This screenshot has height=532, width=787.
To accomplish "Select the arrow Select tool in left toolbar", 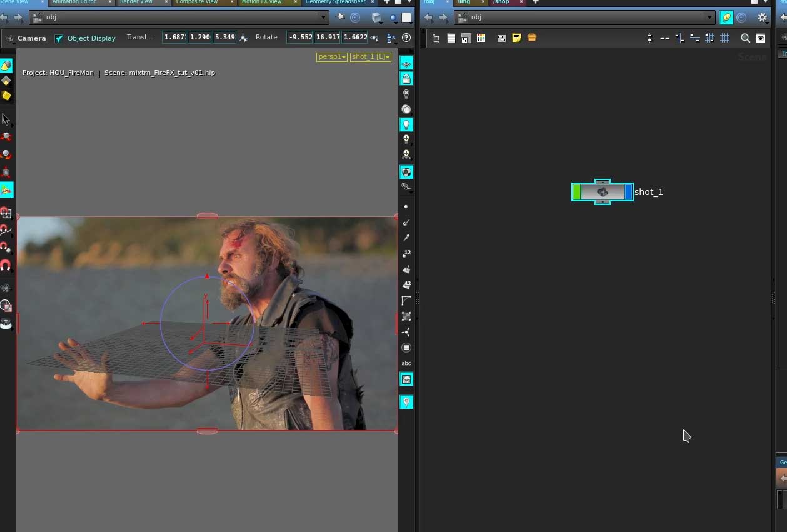I will coord(6,119).
